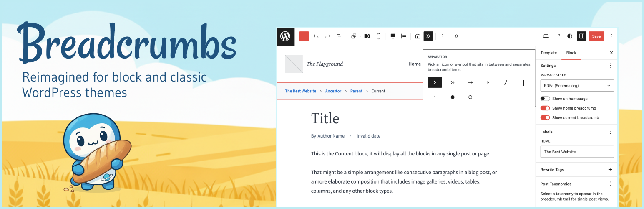The height and width of the screenshot is (209, 644).
Task: Open the align block control
Action: coord(392,36)
